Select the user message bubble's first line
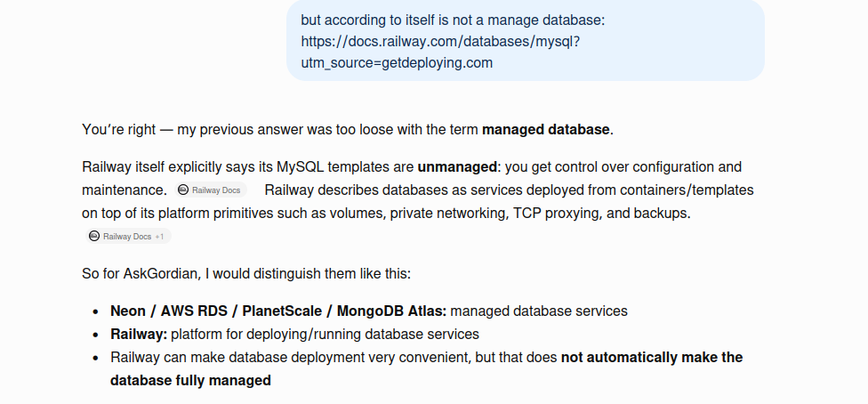The image size is (868, 404). [453, 20]
